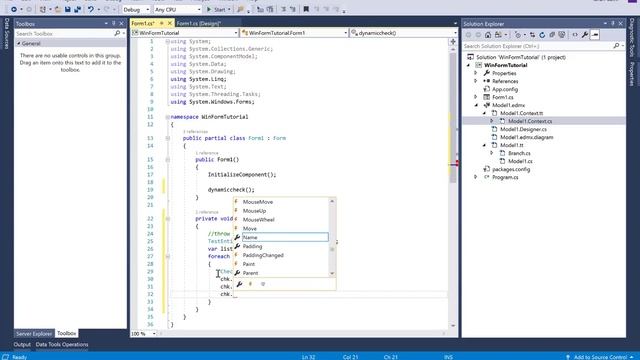Switch to the Server Explorer tab
This screenshot has height=360, width=640.
tap(34, 333)
